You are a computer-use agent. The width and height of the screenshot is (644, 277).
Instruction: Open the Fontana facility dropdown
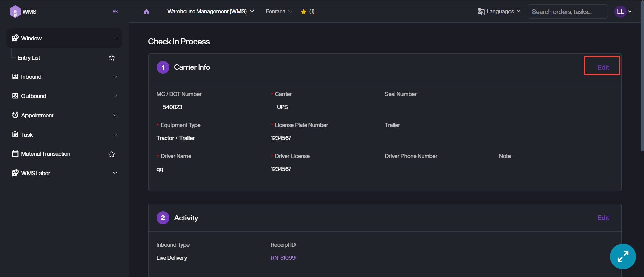(279, 12)
